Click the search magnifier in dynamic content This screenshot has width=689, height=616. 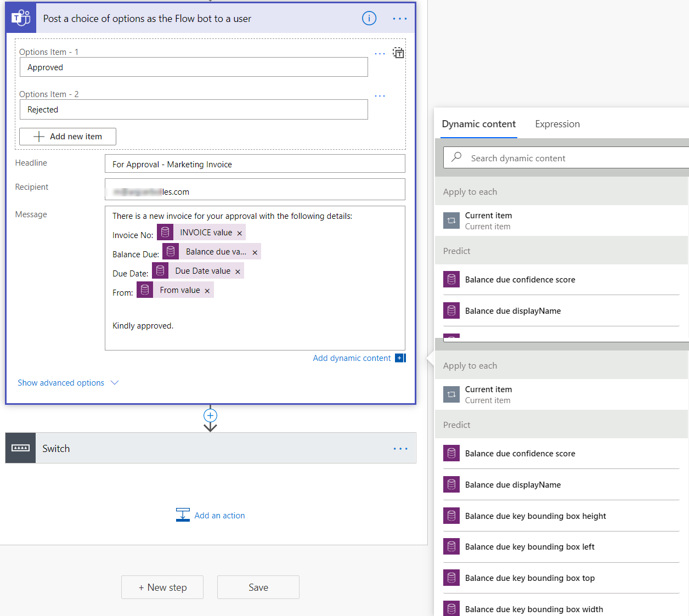coord(456,157)
